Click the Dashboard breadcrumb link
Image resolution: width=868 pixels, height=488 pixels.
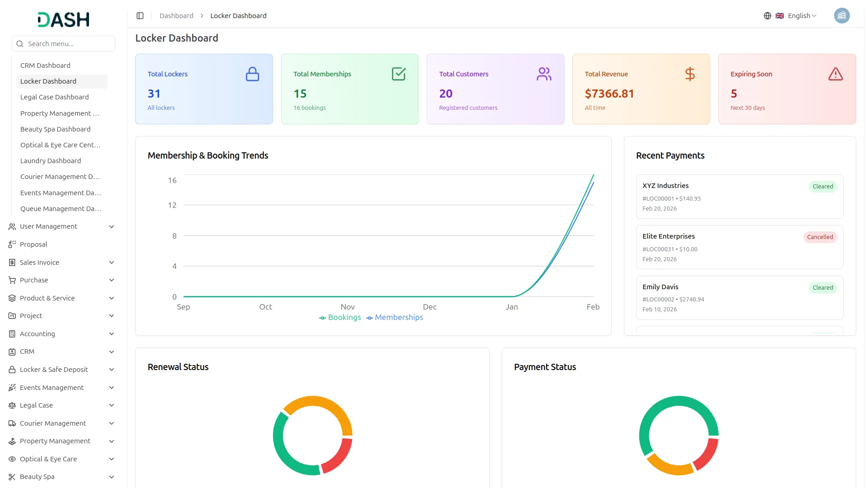coord(176,15)
